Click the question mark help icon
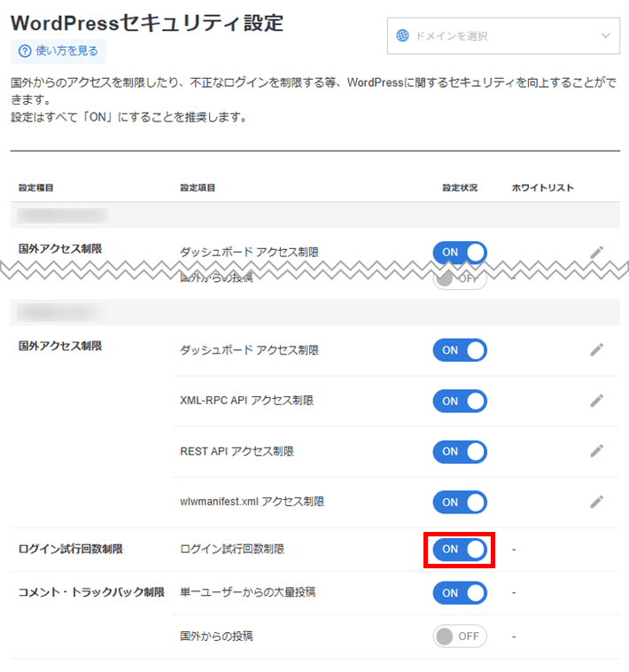629x672 pixels. coord(25,51)
